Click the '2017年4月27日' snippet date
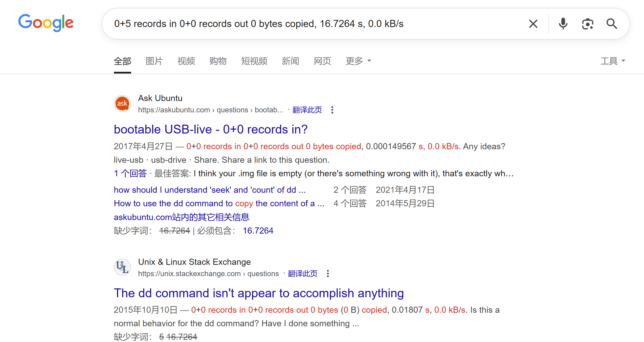 [x=143, y=146]
